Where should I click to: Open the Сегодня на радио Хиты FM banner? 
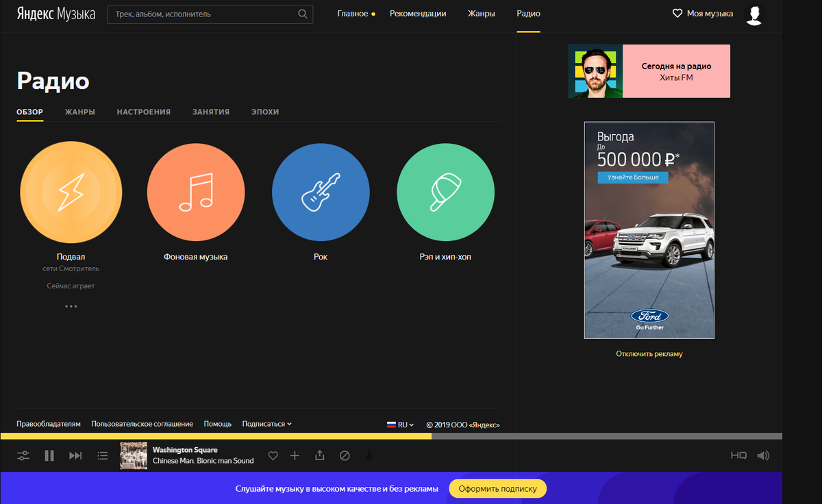[x=649, y=71]
